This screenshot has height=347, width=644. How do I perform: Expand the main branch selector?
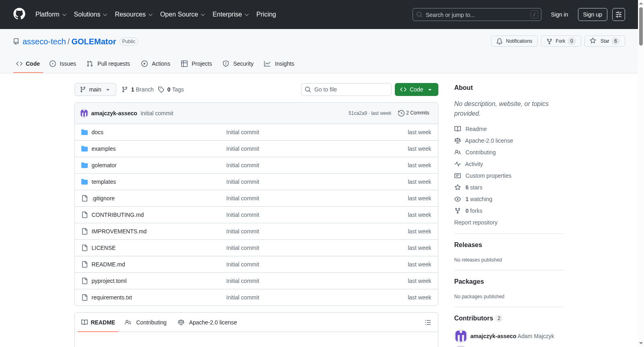coord(95,89)
